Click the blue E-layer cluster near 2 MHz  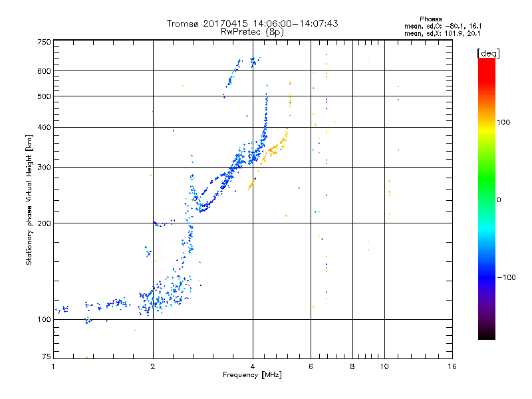pos(166,295)
